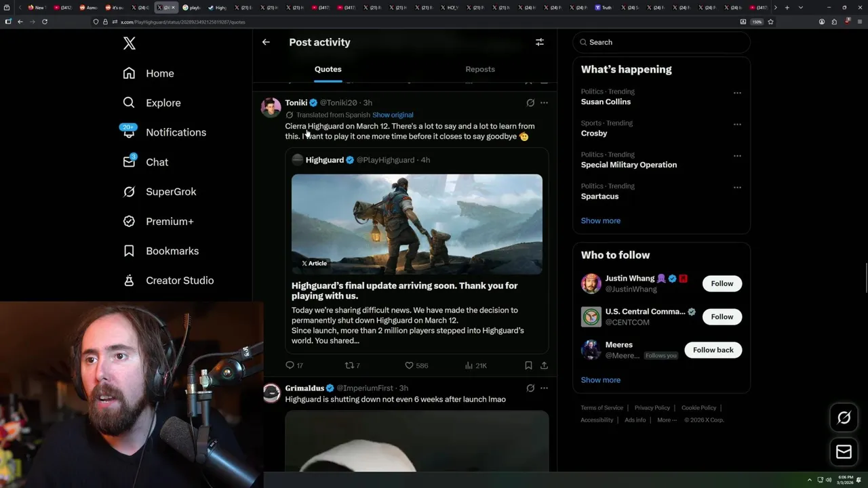
Task: Open Ads info footer link
Action: (635, 420)
